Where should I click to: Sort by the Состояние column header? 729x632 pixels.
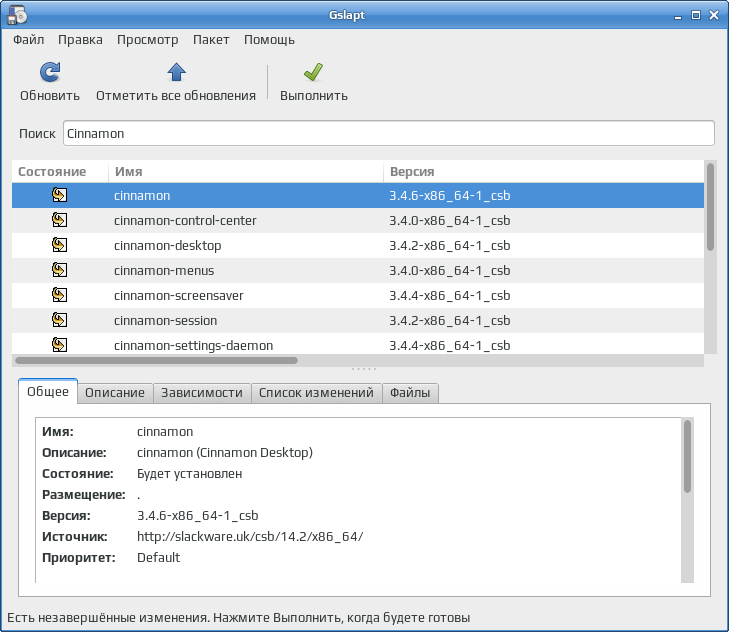(60, 172)
